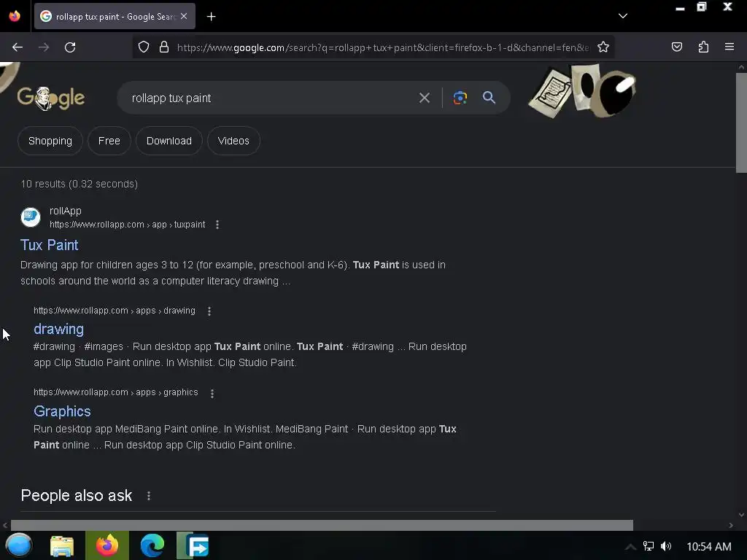The width and height of the screenshot is (747, 560).
Task: Open the rollapp tux paint browser tab
Action: (x=115, y=17)
